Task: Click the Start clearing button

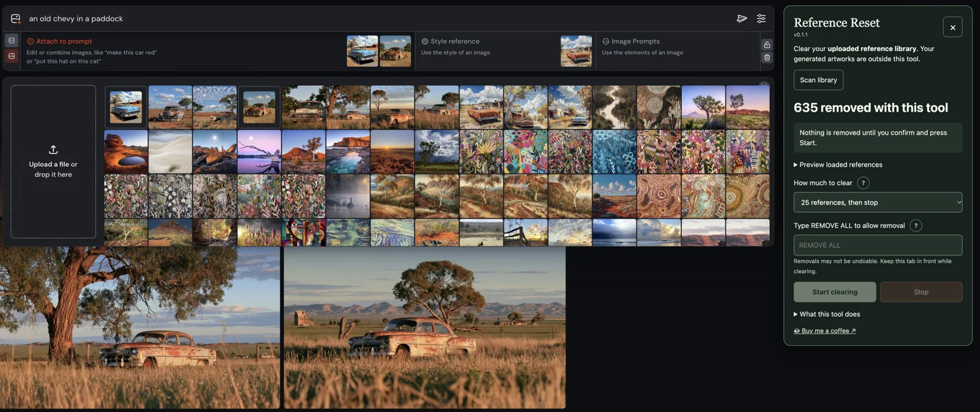Action: [x=834, y=292]
